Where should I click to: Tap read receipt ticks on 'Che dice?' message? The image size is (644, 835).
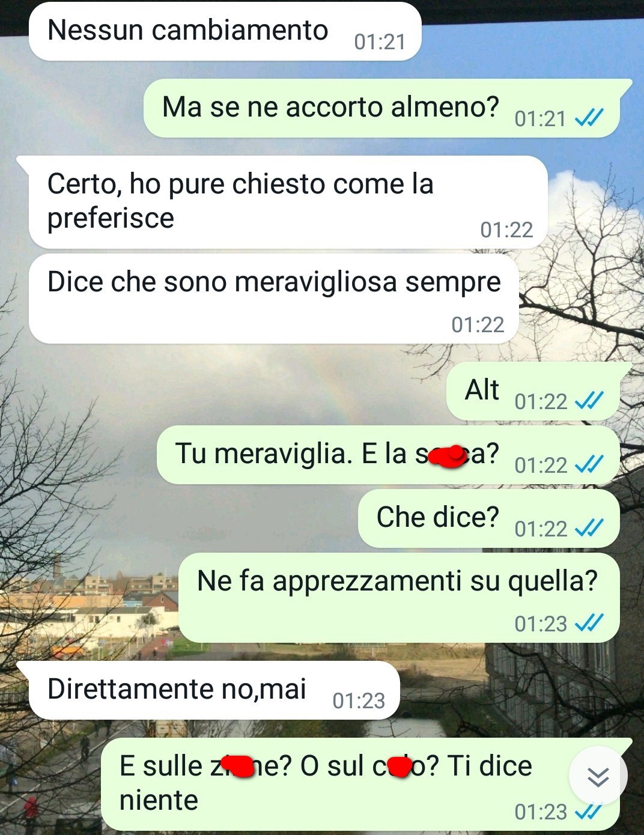point(589,528)
